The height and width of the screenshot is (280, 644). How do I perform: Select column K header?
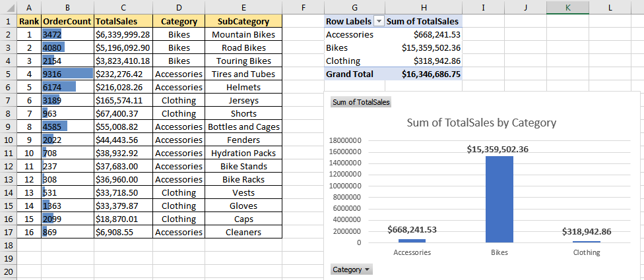click(x=567, y=7)
